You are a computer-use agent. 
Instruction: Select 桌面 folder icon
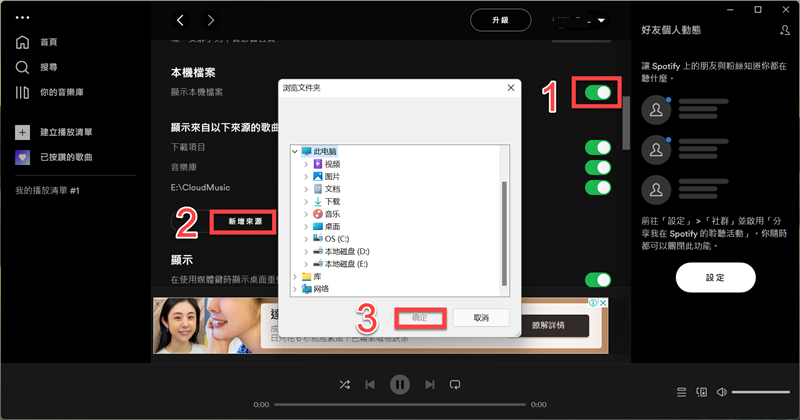(x=318, y=227)
